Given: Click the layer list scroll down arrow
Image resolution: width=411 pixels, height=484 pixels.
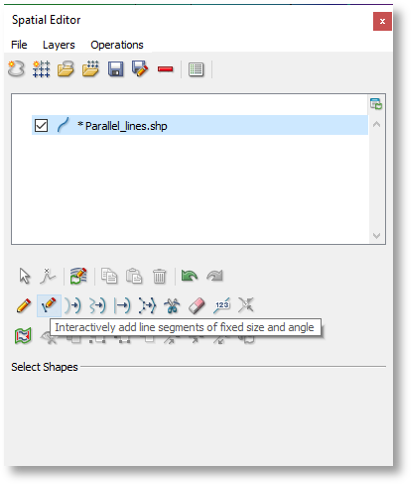Looking at the screenshot, I should tap(377, 236).
